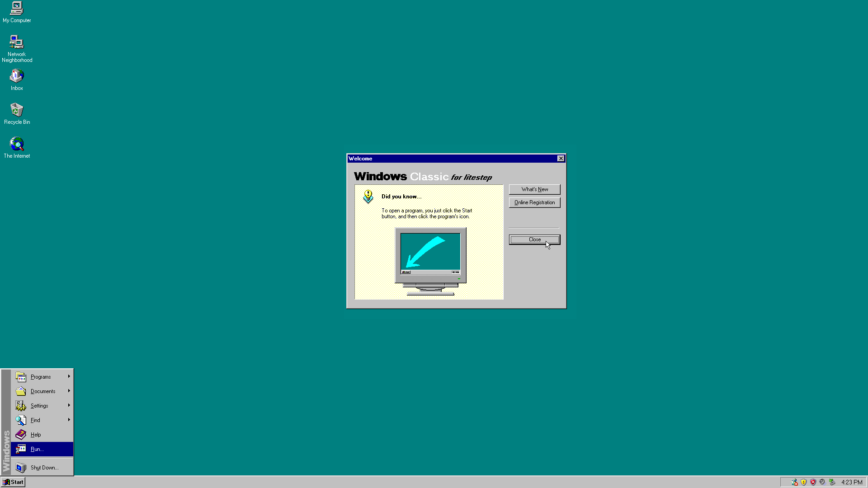The image size is (868, 488).
Task: Launch The Internet desktop icon
Action: click(17, 144)
